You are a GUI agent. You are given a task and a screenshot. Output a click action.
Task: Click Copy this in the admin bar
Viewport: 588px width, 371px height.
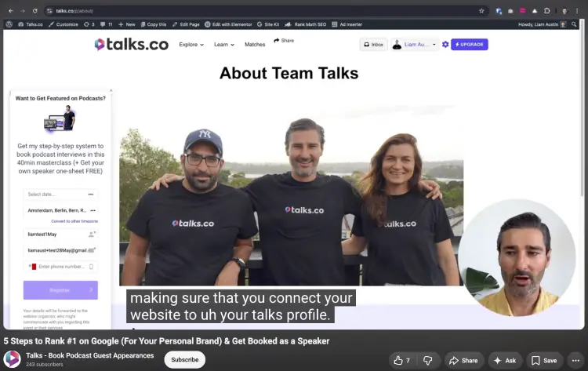pos(154,24)
